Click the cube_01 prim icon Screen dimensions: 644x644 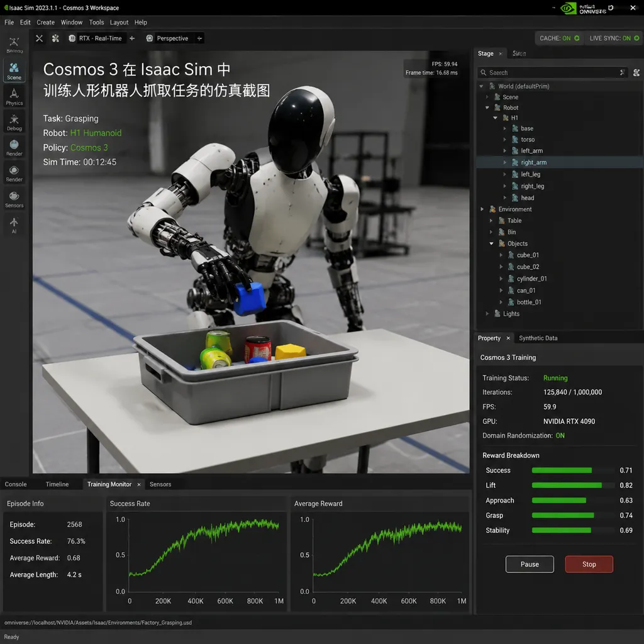[x=511, y=255]
